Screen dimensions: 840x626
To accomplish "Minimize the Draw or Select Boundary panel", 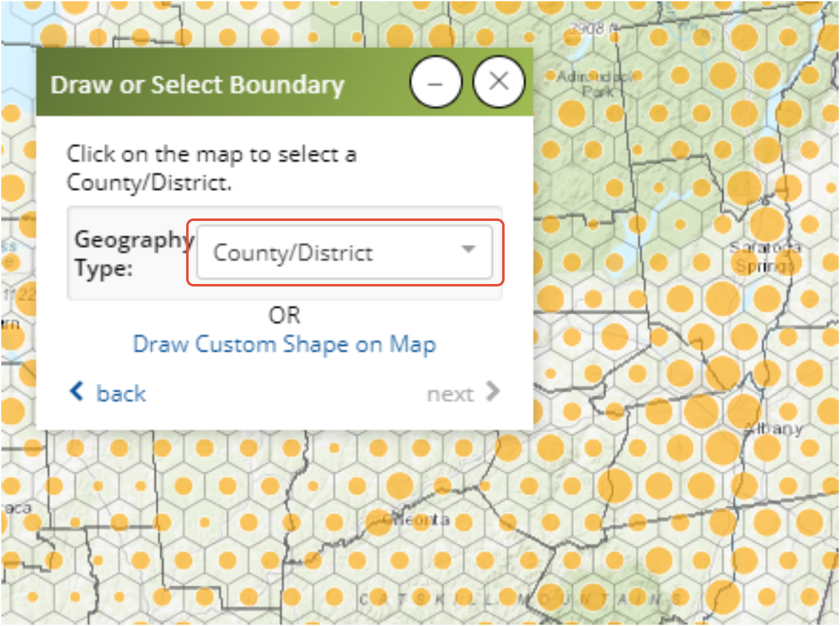I will [436, 82].
